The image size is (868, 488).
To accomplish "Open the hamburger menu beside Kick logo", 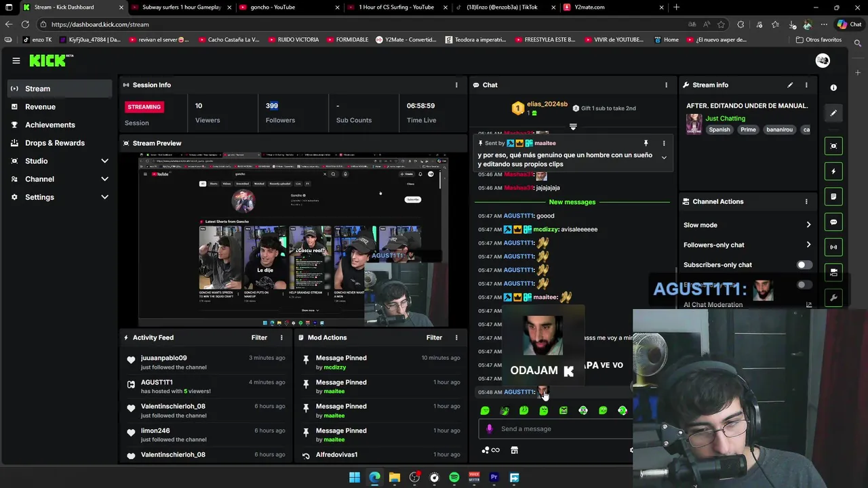I will (x=16, y=60).
